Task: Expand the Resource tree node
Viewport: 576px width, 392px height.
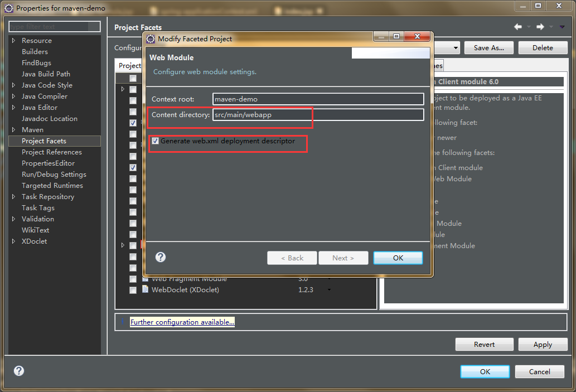Action: 13,40
